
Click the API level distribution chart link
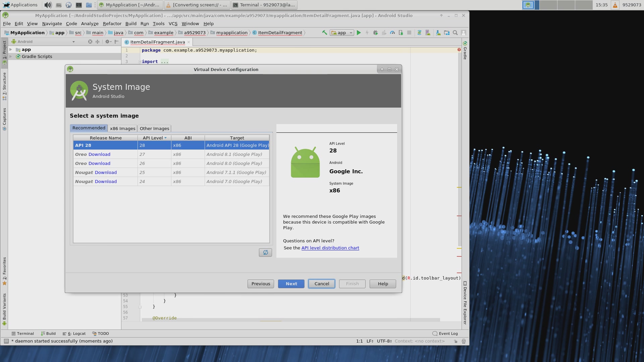(330, 247)
